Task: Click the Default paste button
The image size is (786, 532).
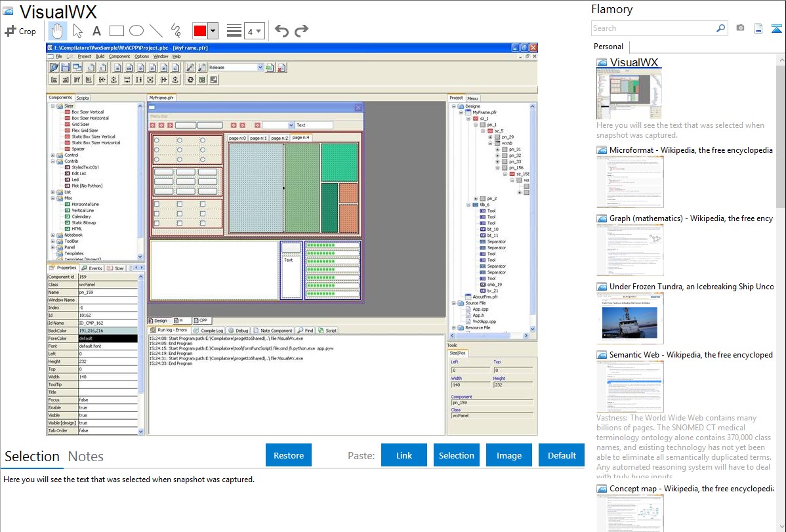Action: click(562, 455)
